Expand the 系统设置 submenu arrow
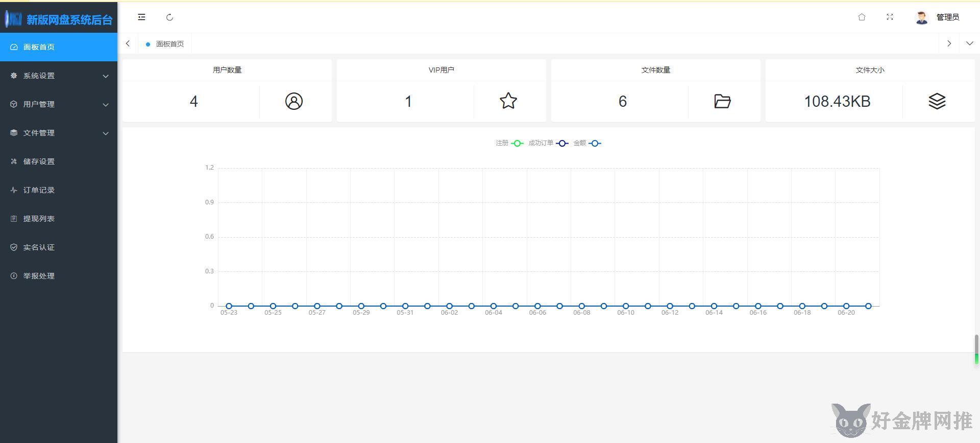The width and height of the screenshot is (980, 443). [106, 76]
